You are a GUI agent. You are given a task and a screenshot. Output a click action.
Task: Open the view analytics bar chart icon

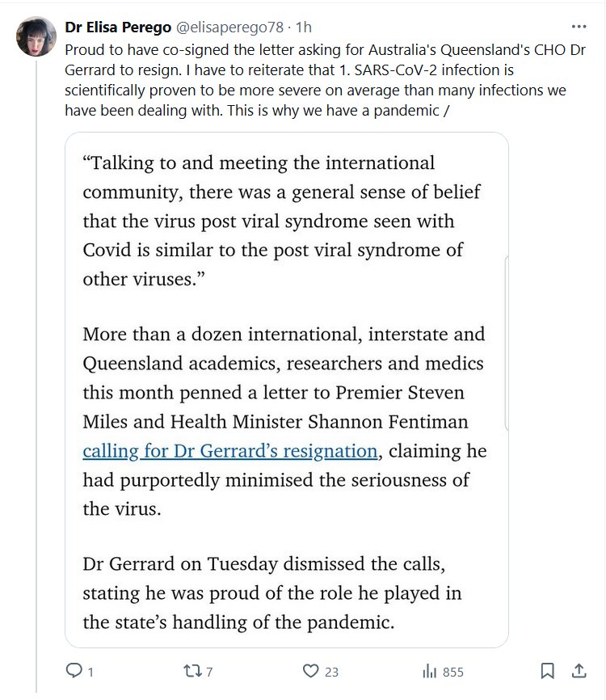tap(429, 671)
